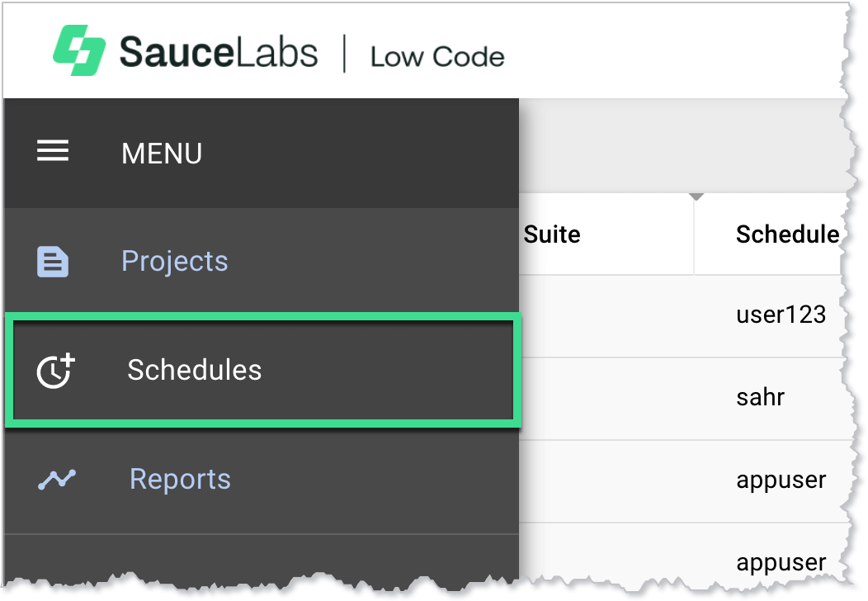The width and height of the screenshot is (868, 601).
Task: Click the Reports line-graph icon
Action: point(56,480)
